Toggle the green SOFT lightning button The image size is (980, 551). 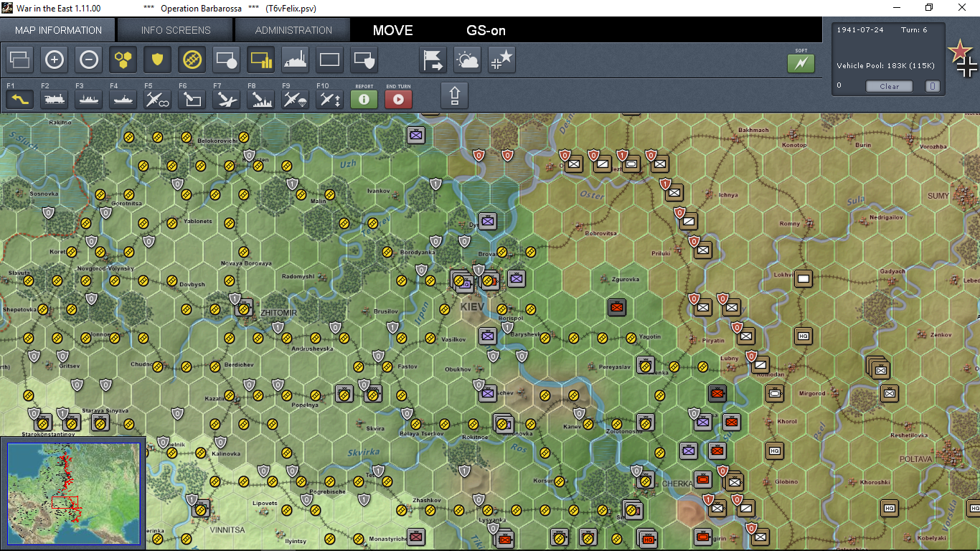[x=801, y=64]
